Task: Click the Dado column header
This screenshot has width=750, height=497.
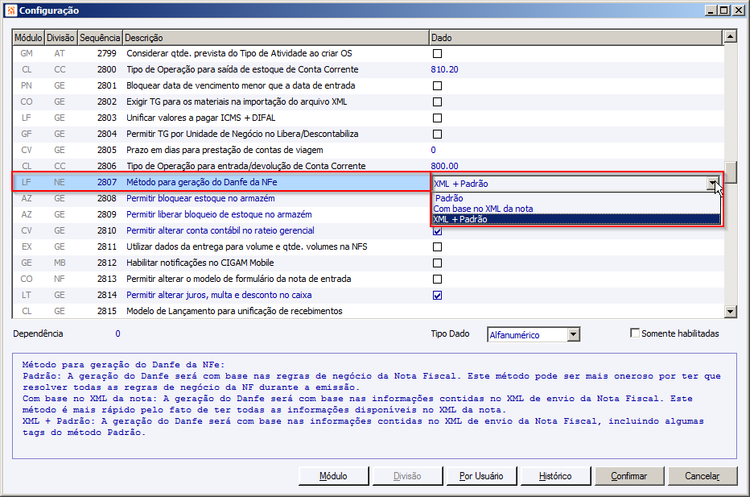Action: (575, 37)
